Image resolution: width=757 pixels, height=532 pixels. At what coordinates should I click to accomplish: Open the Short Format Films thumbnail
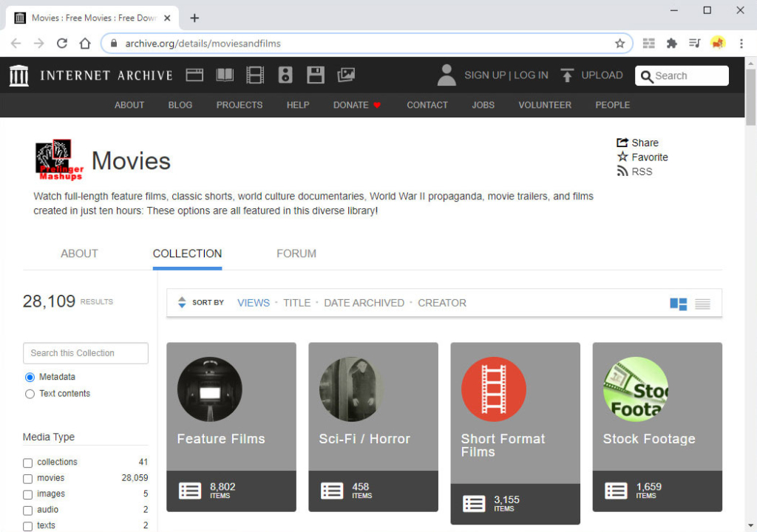click(x=493, y=389)
